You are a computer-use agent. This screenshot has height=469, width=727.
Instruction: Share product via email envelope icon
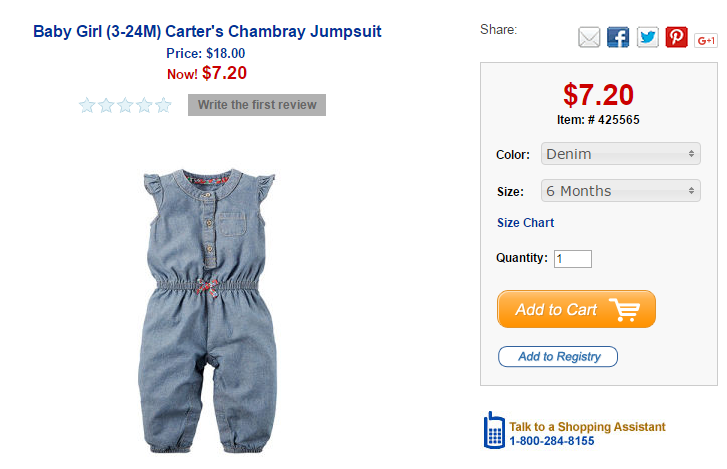589,38
